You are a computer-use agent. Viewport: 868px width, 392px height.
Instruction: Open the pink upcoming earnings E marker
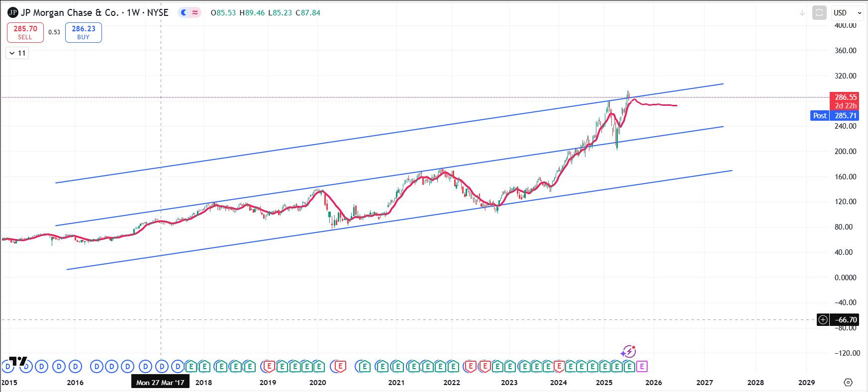click(x=642, y=367)
